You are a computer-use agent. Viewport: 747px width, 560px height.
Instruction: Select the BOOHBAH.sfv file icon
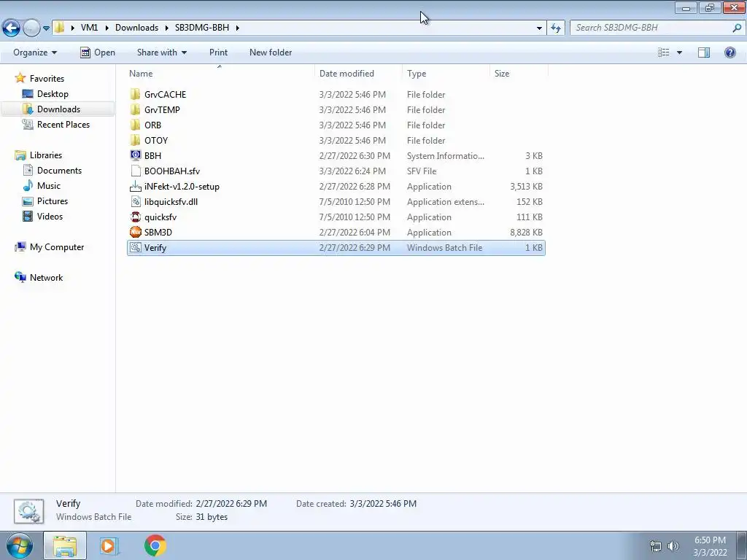click(135, 171)
